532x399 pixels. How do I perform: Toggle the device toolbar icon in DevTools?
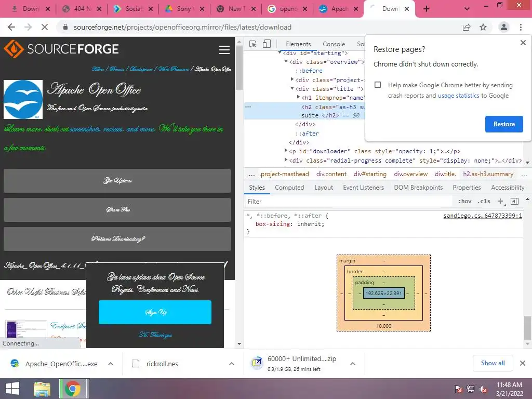267,44
